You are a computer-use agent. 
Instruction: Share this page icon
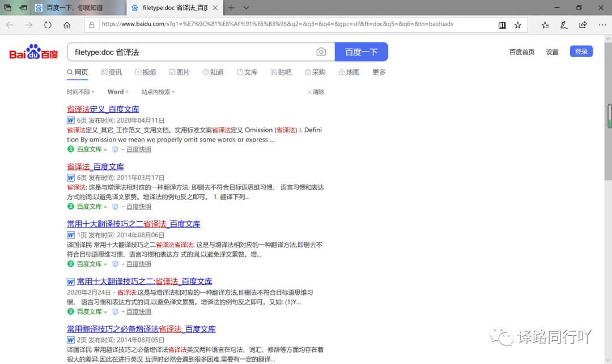click(x=583, y=25)
